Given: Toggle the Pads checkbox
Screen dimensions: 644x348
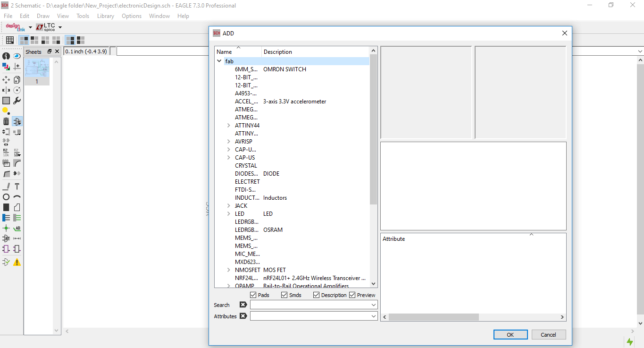Looking at the screenshot, I should coord(253,295).
